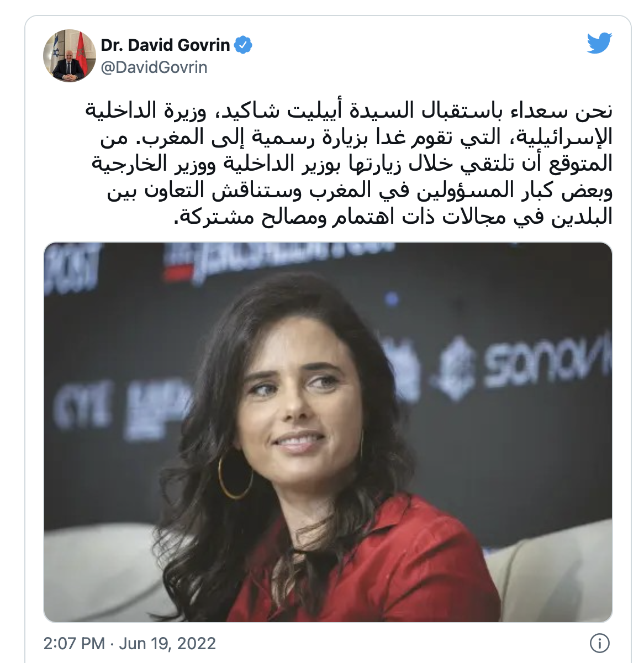The height and width of the screenshot is (663, 644).
Task: Open the tweet info circle icon
Action: point(600,643)
